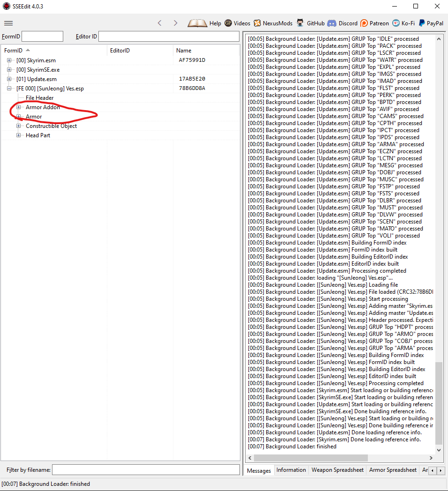Click the Patreon icon
The height and width of the screenshot is (491, 448).
pos(364,23)
